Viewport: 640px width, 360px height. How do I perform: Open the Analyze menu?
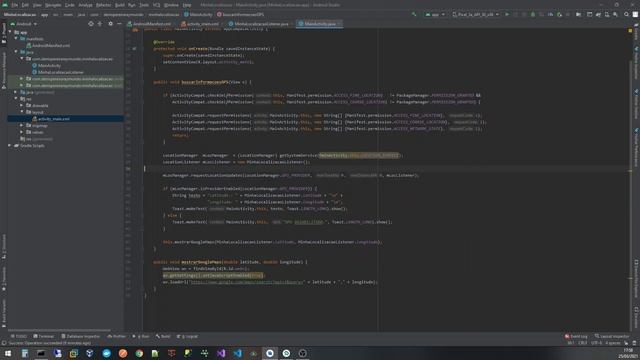click(x=85, y=5)
